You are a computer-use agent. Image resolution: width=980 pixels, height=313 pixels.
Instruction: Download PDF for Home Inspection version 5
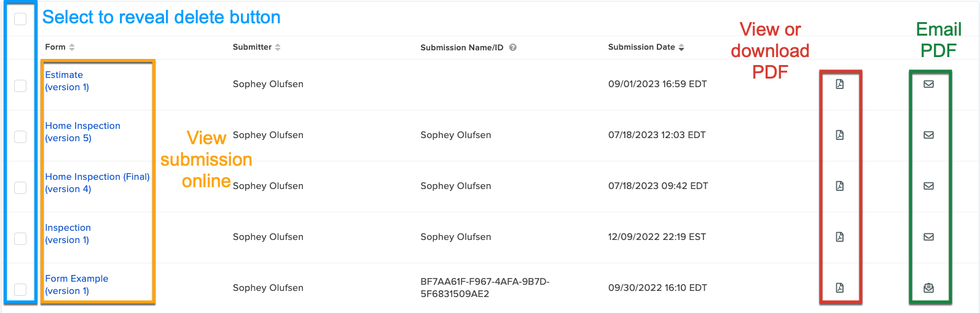839,135
